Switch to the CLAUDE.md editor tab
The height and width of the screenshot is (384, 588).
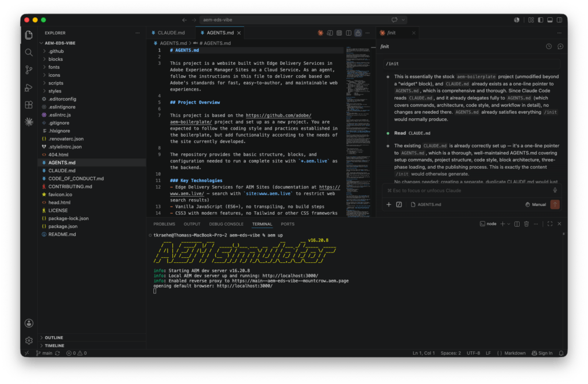tap(171, 33)
